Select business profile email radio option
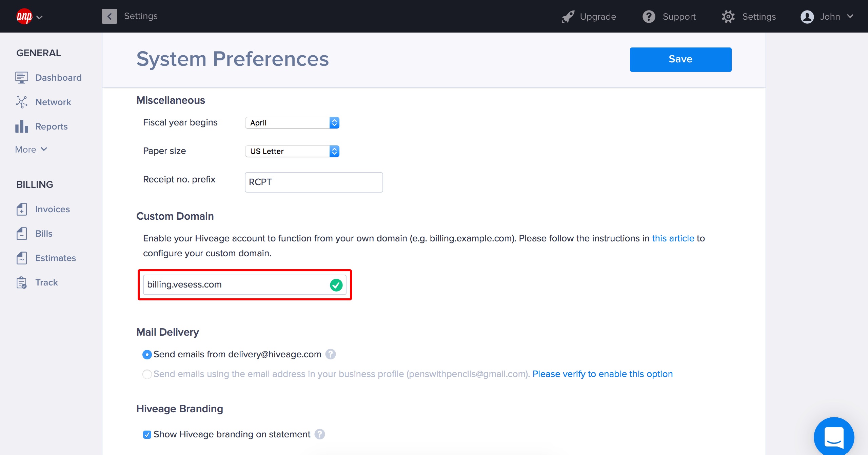 tap(147, 374)
